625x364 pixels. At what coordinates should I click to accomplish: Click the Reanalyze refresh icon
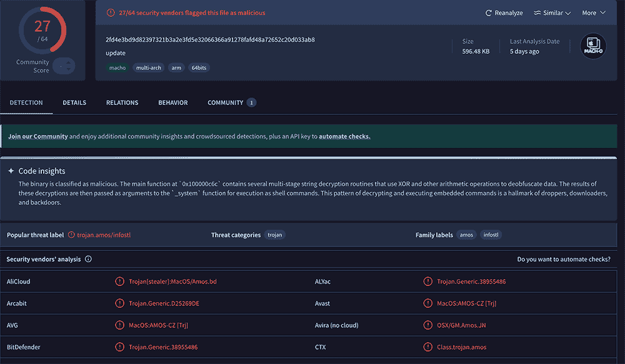point(489,13)
